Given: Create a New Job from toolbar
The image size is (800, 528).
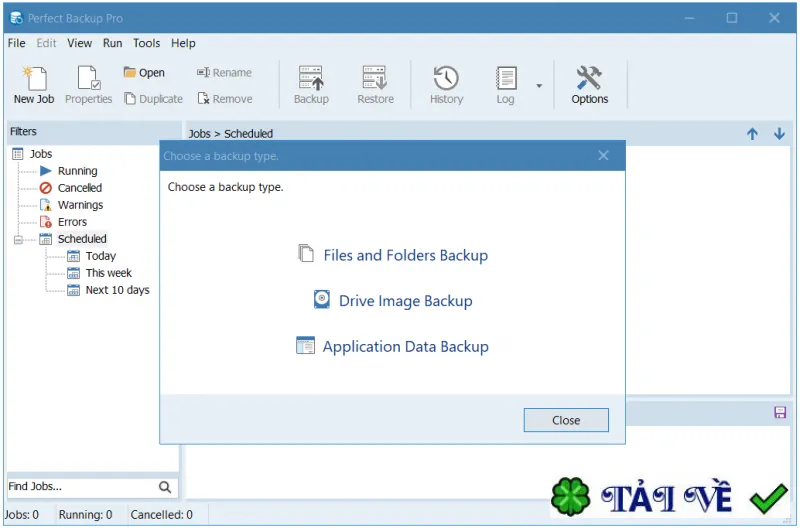Looking at the screenshot, I should coord(34,85).
